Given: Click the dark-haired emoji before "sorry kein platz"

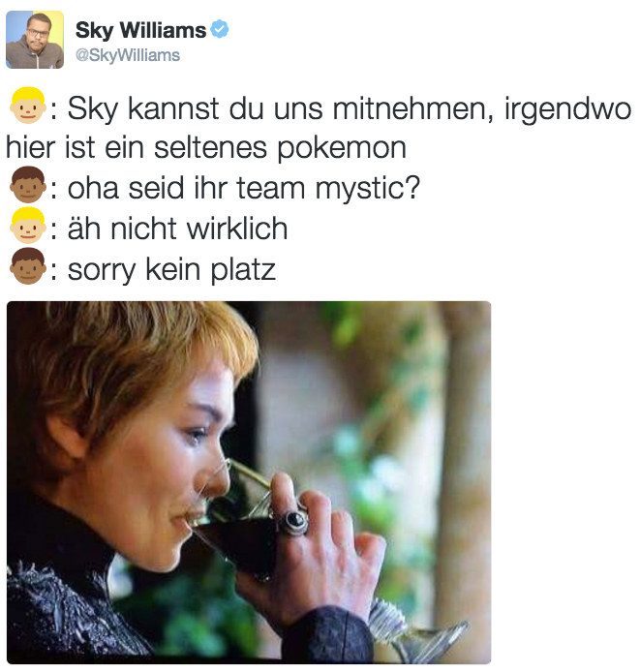Looking at the screenshot, I should click(x=27, y=266).
